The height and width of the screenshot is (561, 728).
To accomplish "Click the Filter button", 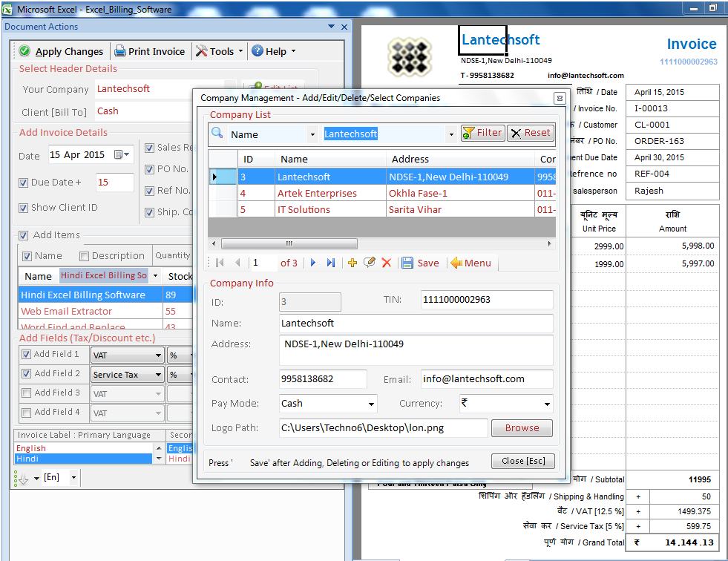I will point(483,133).
